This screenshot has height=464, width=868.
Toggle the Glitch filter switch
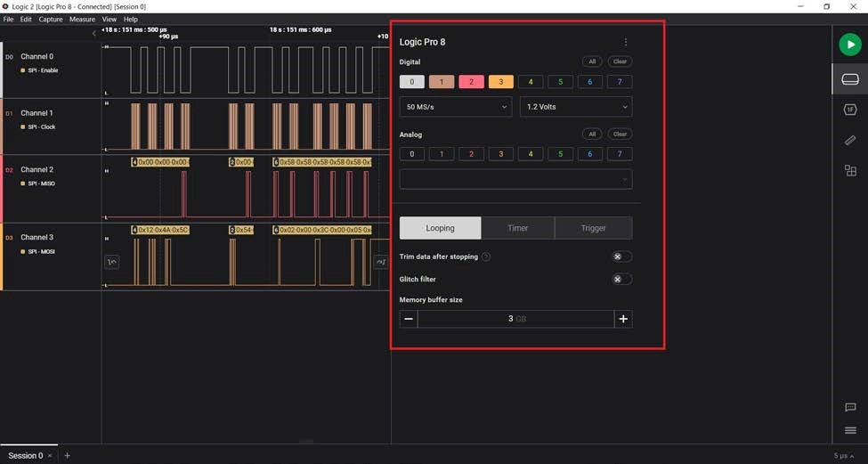621,280
